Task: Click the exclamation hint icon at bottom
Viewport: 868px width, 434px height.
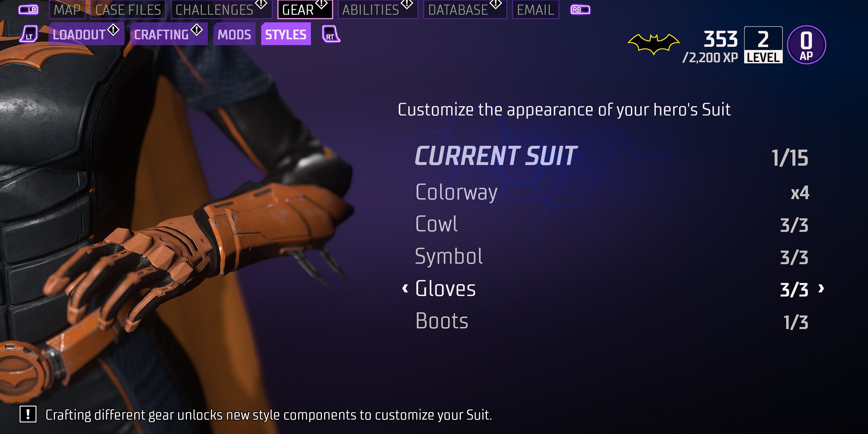Action: tap(28, 414)
